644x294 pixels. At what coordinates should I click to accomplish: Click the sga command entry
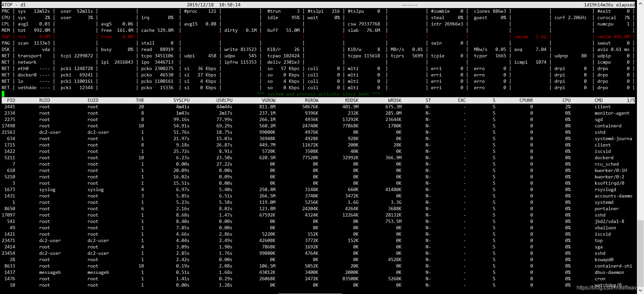click(x=599, y=247)
